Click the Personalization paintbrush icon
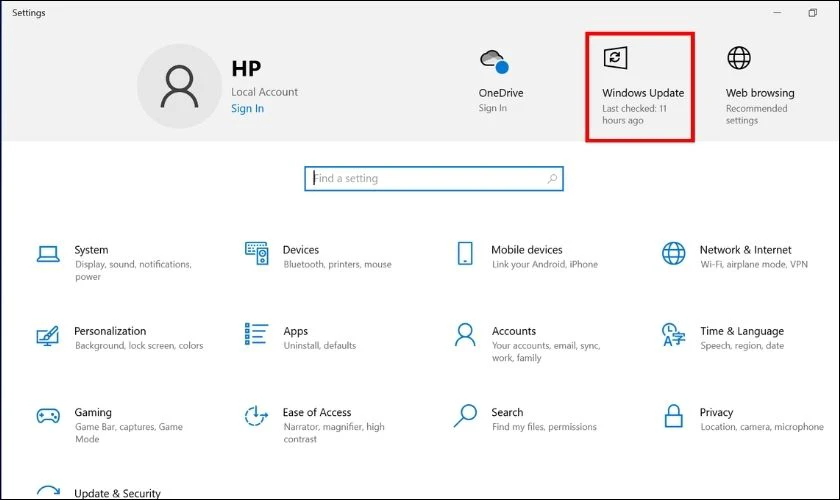The height and width of the screenshot is (500, 840). (x=48, y=335)
